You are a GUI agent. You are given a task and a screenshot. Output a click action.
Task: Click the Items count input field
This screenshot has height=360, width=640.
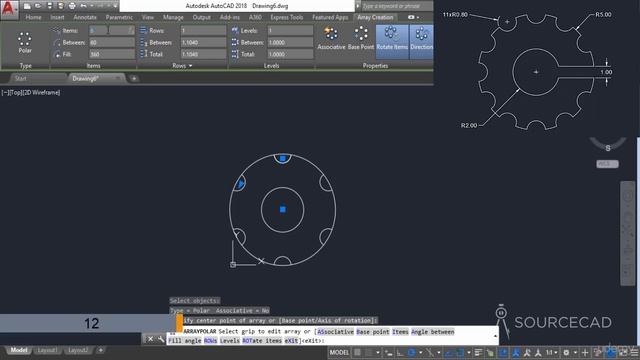(x=111, y=31)
